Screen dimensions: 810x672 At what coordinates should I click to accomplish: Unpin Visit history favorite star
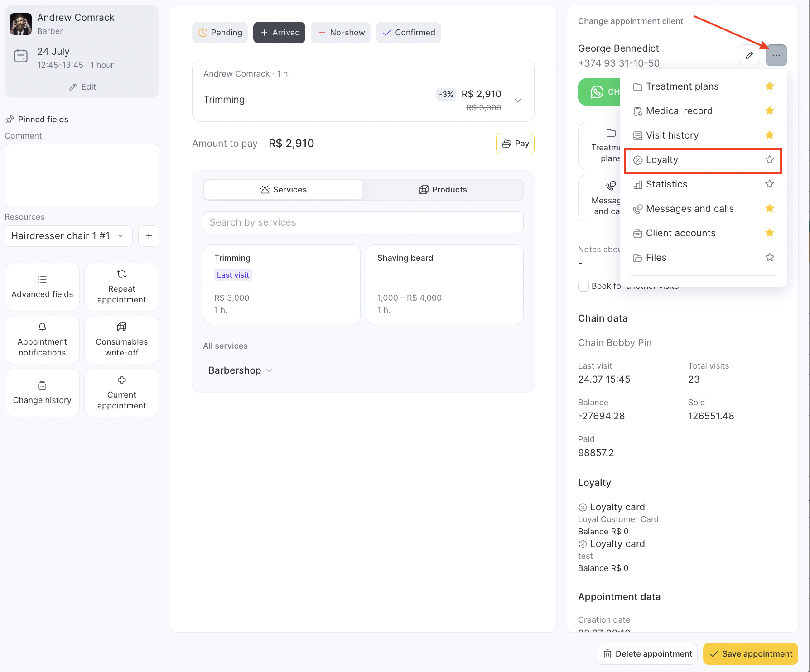tap(769, 135)
